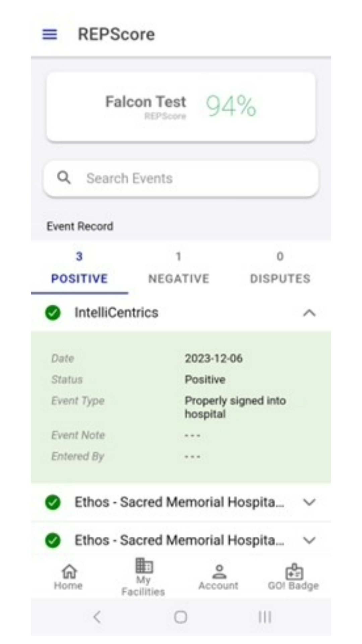This screenshot has height=644, width=362.
Task: Open the Account profile icon
Action: [219, 572]
